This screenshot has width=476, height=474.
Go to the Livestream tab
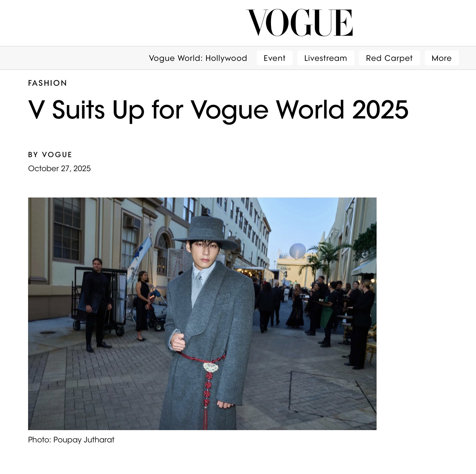(x=326, y=58)
